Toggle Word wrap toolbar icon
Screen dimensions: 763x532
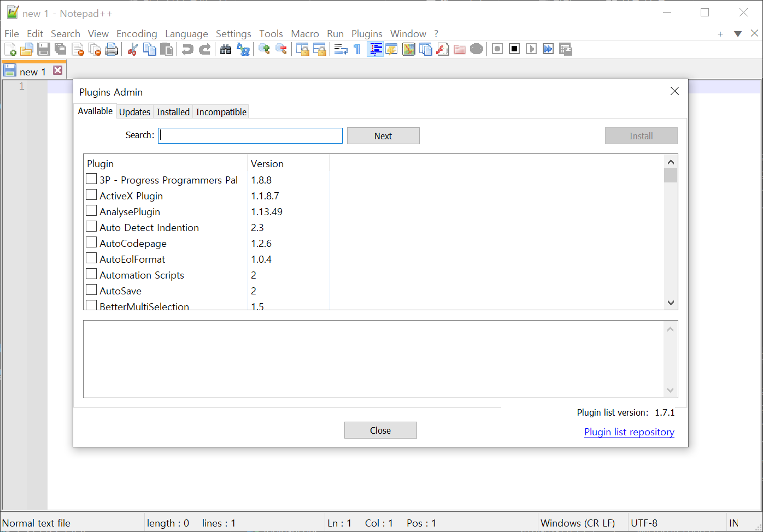pos(341,49)
